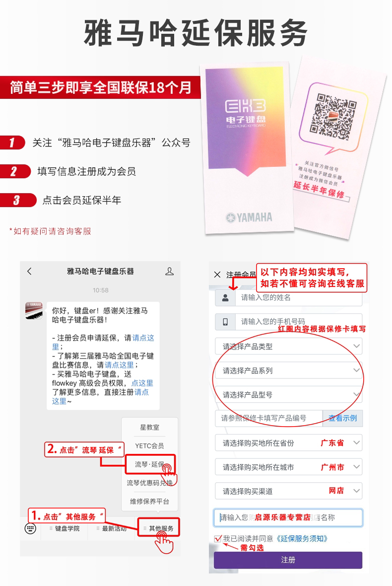Focus the 请输入您的姓名 input field

point(299,298)
